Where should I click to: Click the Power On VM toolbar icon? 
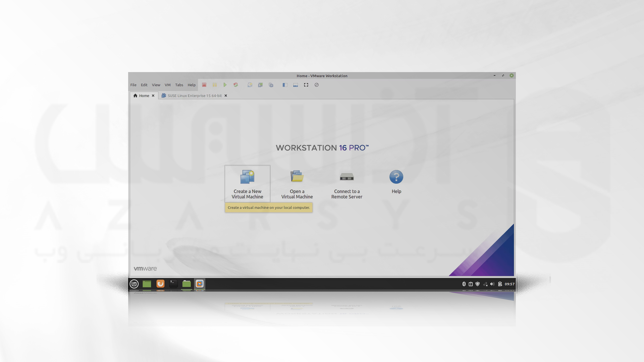[225, 85]
